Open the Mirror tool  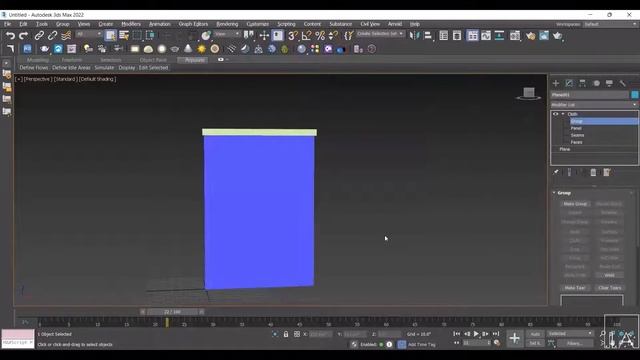414,36
